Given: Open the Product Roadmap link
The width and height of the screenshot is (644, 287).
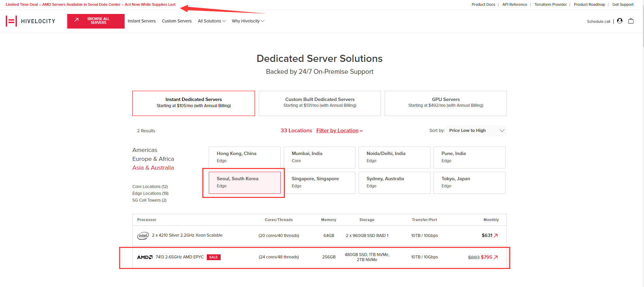Looking at the screenshot, I should pos(589,4).
